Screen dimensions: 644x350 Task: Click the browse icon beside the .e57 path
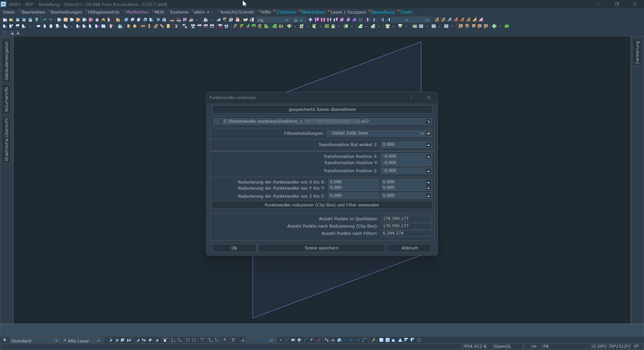click(428, 121)
